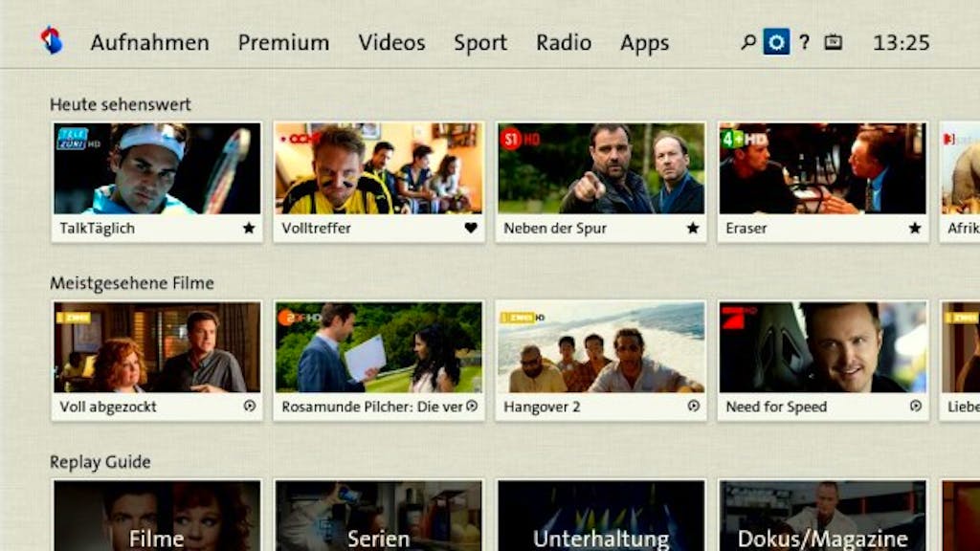This screenshot has height=551, width=980.
Task: Toggle the star on TalkTäglich
Action: 247,228
